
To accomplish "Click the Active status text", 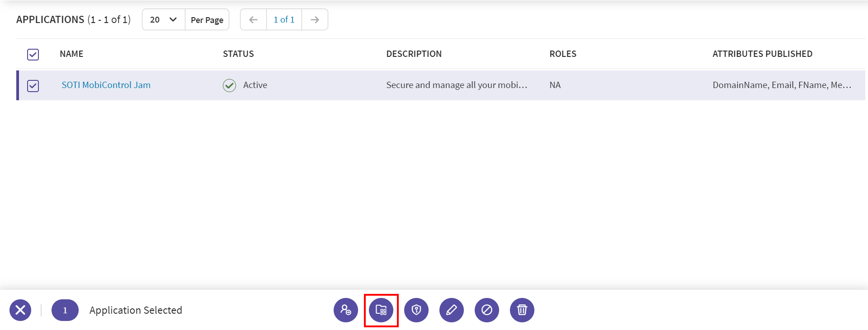I will (255, 85).
